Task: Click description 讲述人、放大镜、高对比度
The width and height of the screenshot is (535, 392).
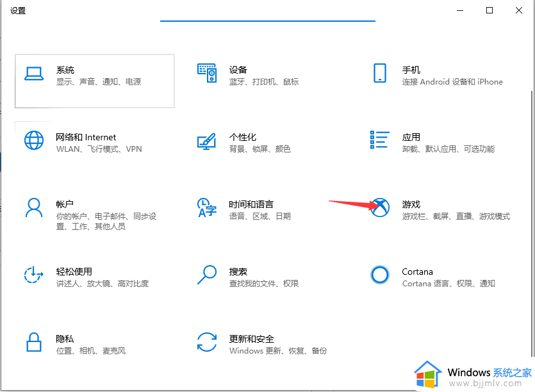Action: [103, 284]
